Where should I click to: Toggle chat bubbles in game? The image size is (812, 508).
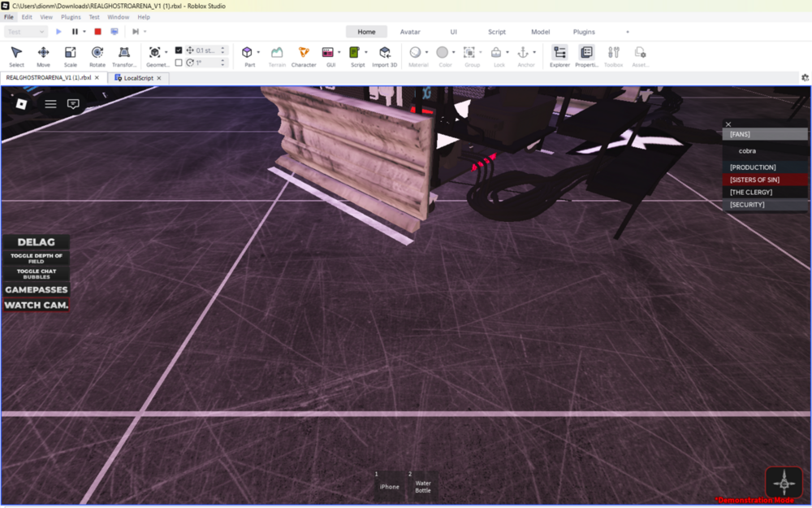point(37,274)
